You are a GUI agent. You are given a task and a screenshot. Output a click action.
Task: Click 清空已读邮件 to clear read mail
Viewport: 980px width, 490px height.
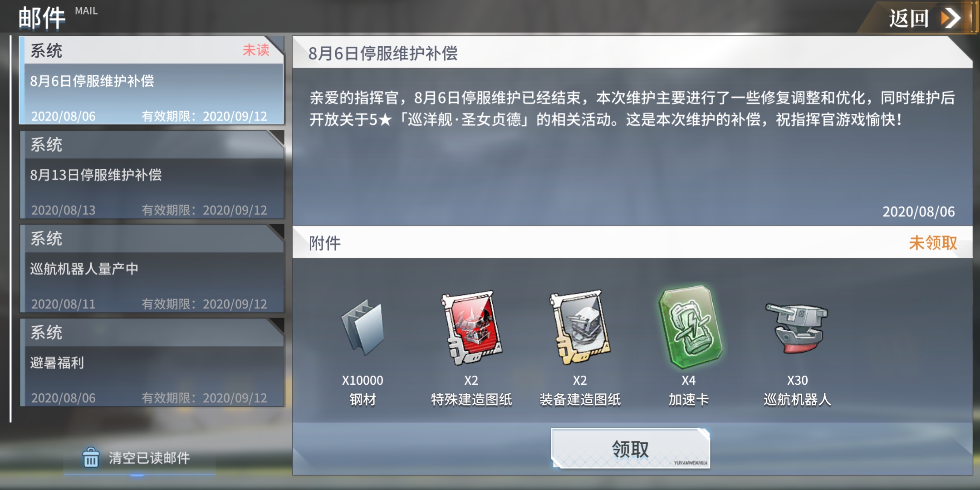pos(149,458)
